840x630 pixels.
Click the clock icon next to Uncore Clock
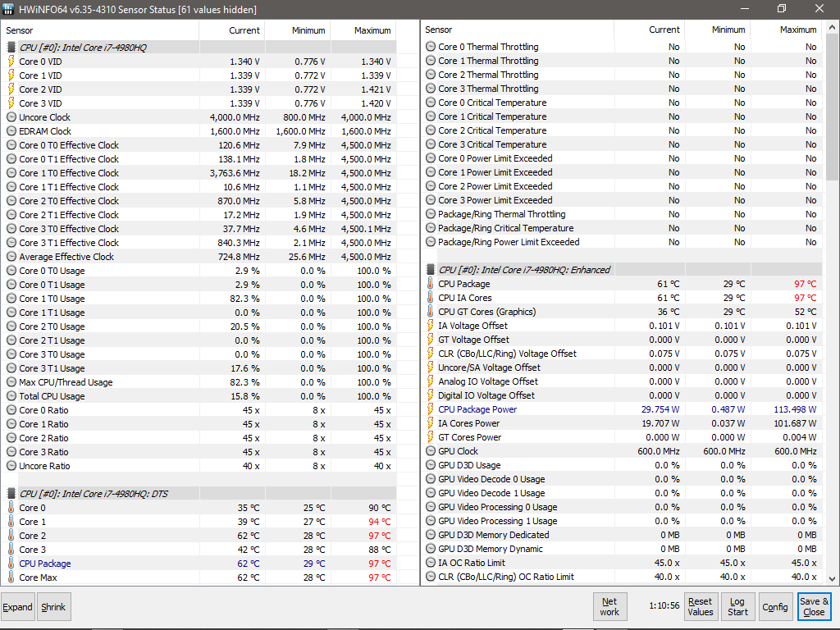(11, 117)
